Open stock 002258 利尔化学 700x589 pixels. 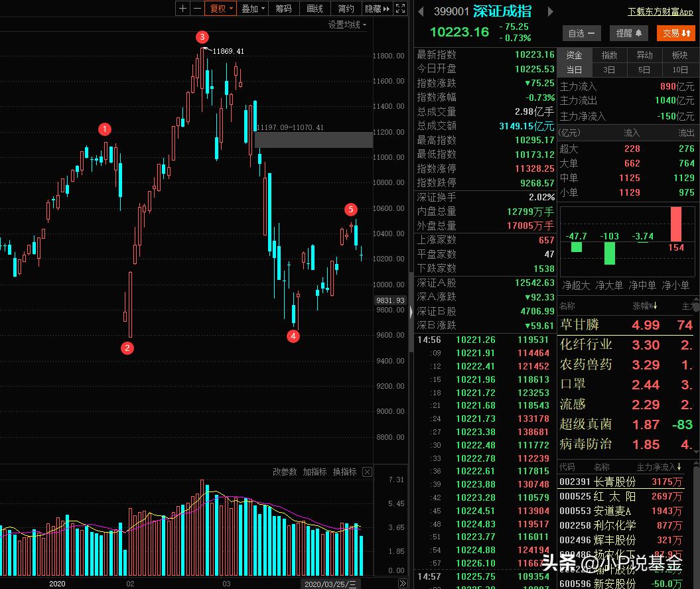621,525
